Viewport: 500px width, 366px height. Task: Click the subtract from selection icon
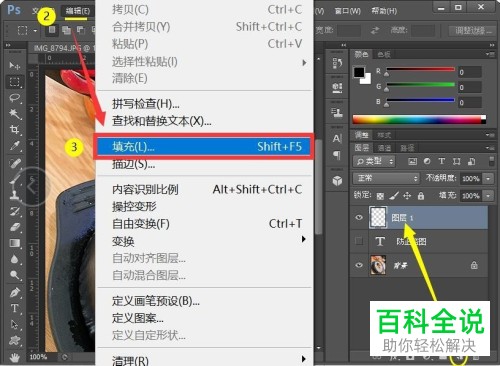point(80,30)
